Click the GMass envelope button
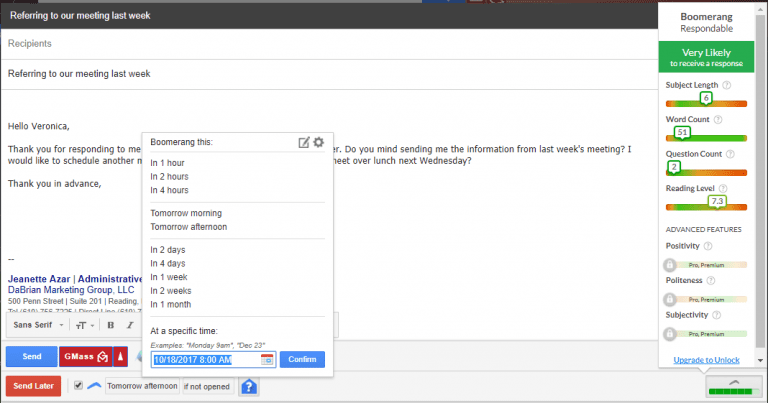The image size is (768, 403). [x=86, y=356]
